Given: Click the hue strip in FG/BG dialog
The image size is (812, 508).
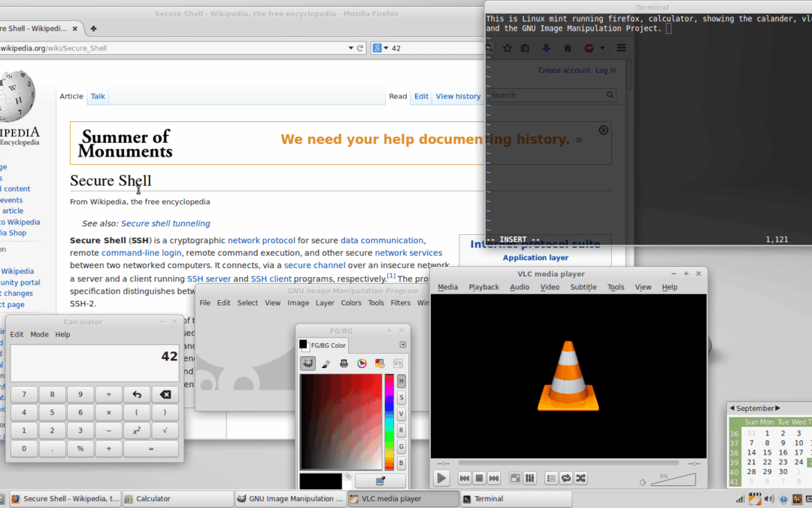Looking at the screenshot, I should point(389,421).
